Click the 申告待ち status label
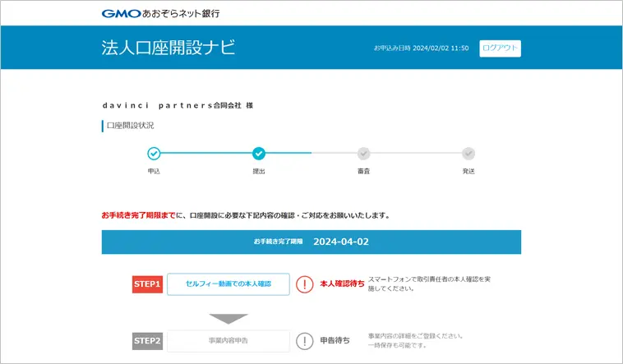Image resolution: width=623 pixels, height=364 pixels. (x=335, y=341)
